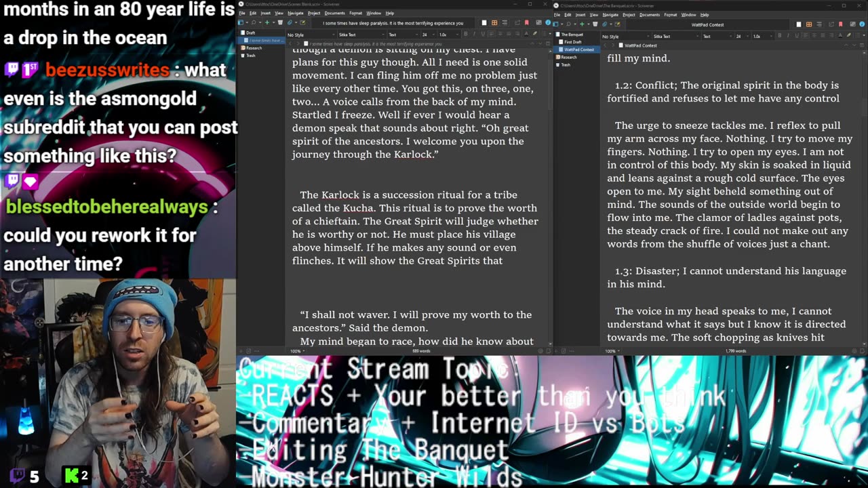Click split editor icon in The Banquet header
Screen dimensions: 868x488
click(x=862, y=45)
